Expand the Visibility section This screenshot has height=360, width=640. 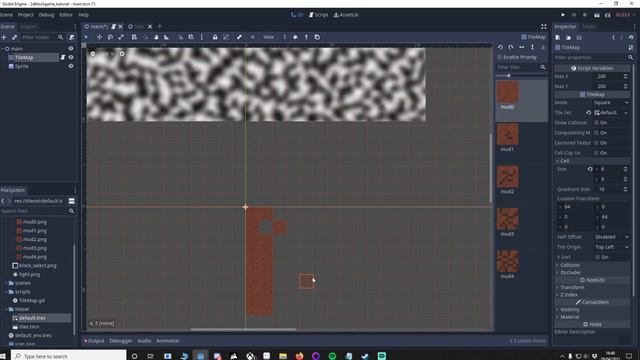(592, 309)
